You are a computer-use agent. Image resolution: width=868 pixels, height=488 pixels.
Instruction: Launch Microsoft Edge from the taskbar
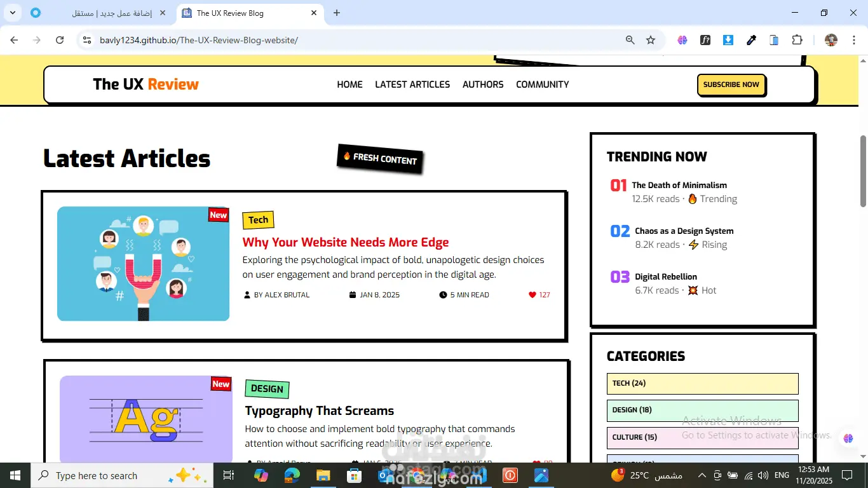pyautogui.click(x=292, y=475)
